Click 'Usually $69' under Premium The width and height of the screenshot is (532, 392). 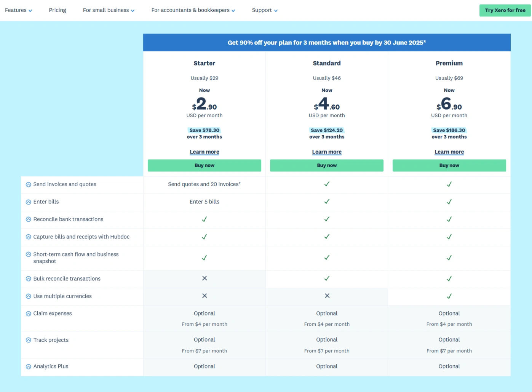click(x=449, y=78)
